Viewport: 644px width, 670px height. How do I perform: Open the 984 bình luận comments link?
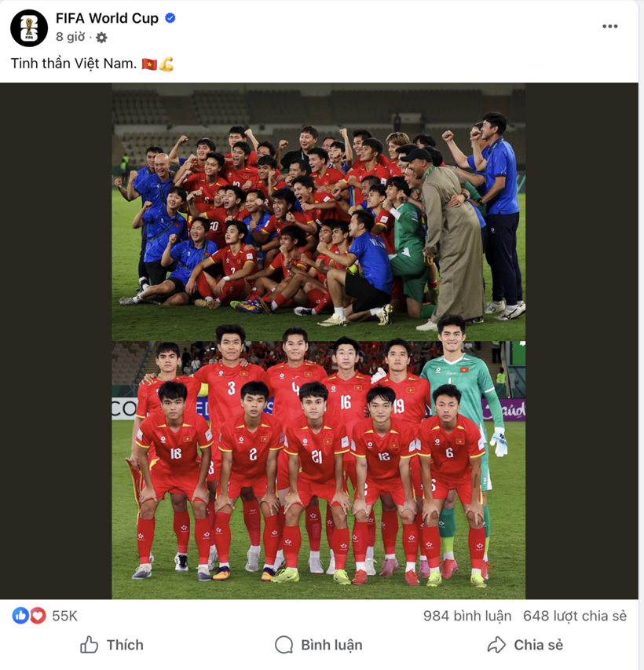coord(467,616)
